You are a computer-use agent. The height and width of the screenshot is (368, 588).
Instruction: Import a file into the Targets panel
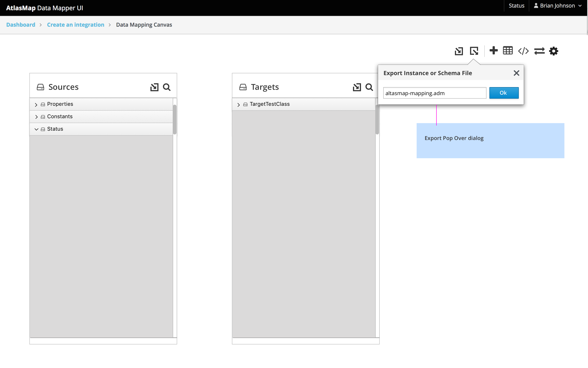[357, 87]
